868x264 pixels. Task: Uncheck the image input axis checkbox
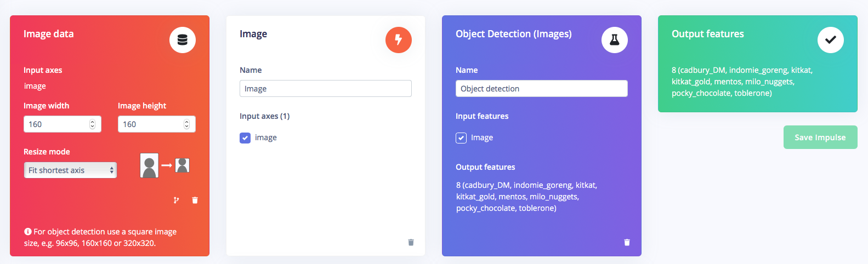point(245,138)
